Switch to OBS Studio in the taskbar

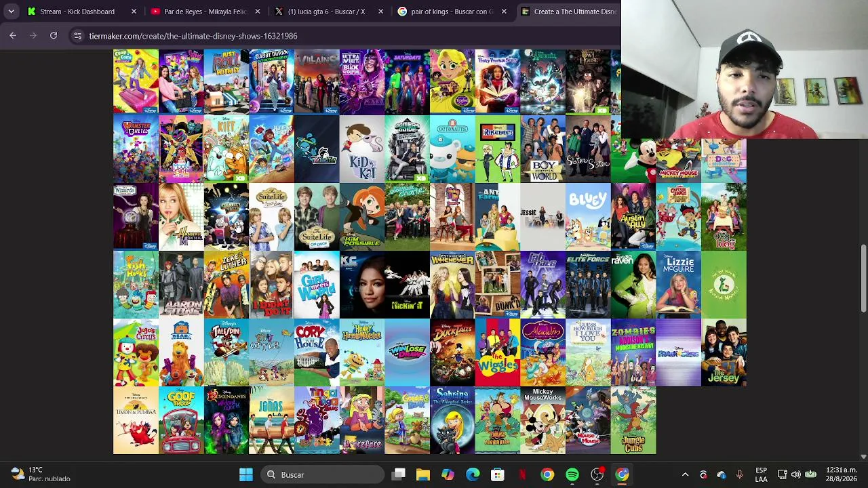[x=597, y=474]
